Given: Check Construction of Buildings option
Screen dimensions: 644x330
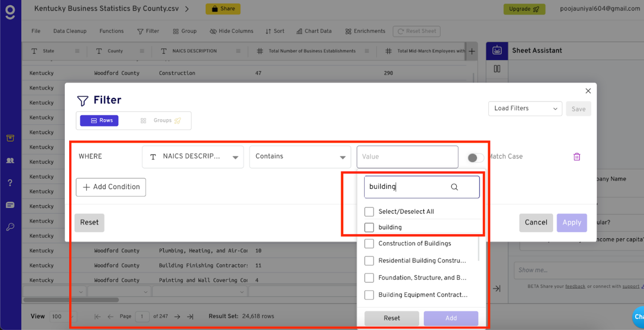Looking at the screenshot, I should click(369, 243).
